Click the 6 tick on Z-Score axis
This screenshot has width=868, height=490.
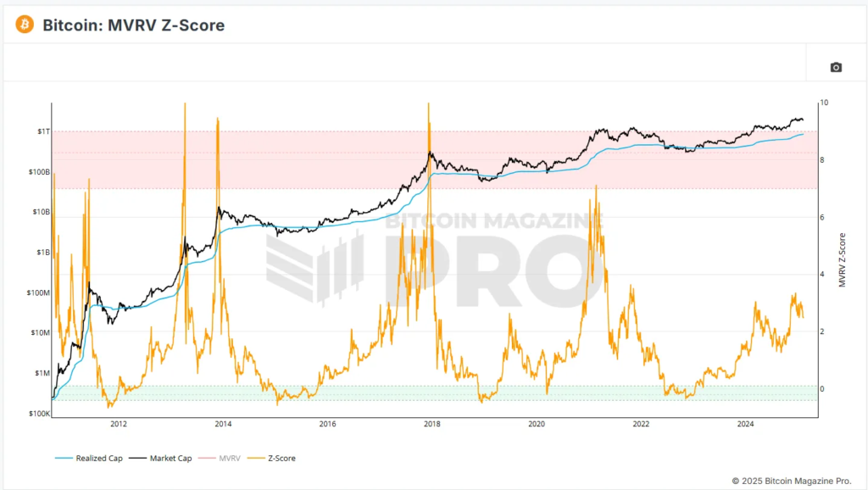822,218
